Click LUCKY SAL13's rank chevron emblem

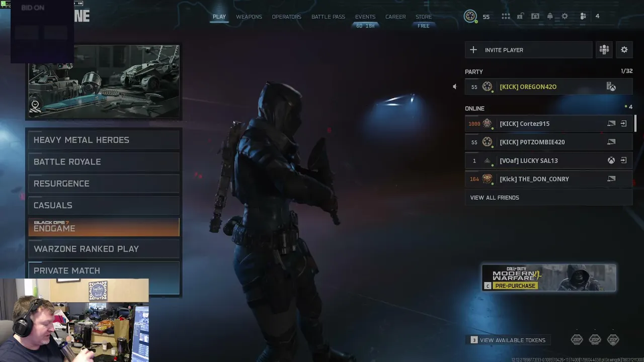pyautogui.click(x=487, y=160)
